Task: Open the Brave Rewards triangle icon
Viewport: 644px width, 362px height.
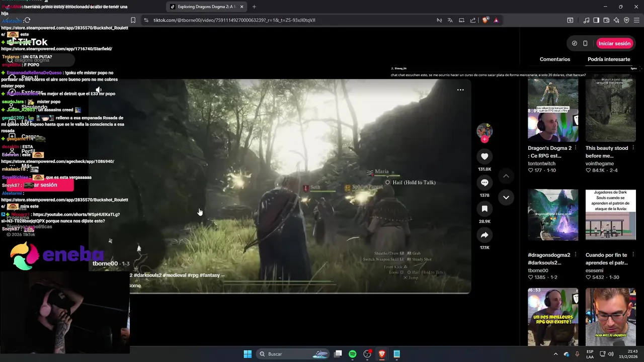Action: tap(496, 20)
